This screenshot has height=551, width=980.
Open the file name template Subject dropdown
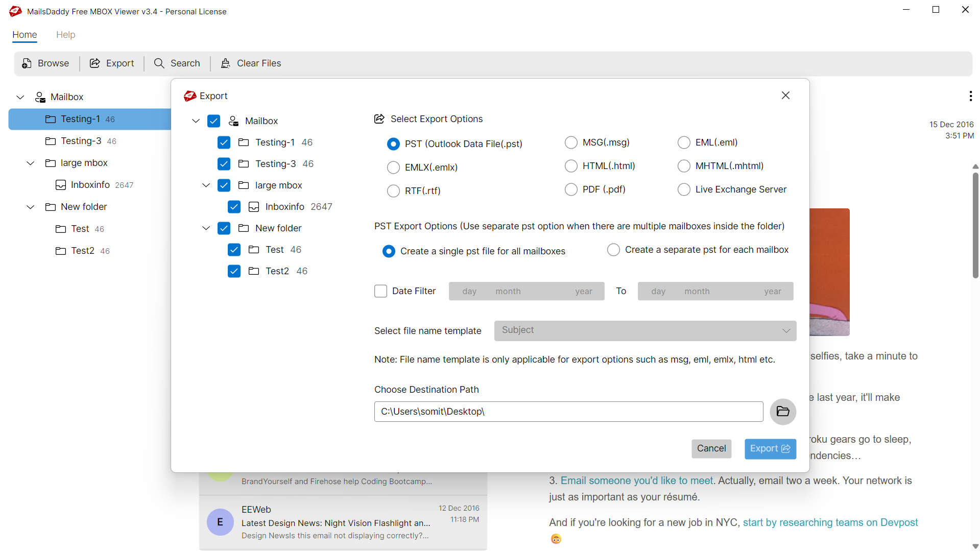point(645,330)
